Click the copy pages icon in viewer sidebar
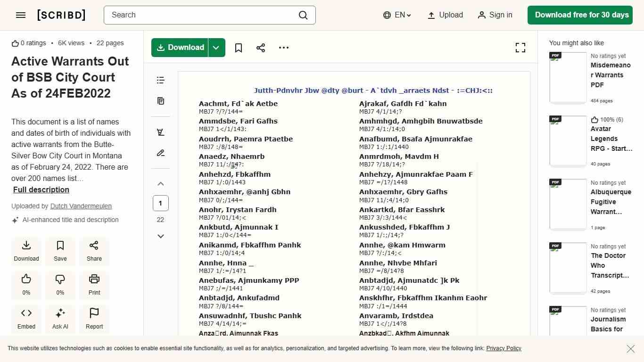Image resolution: width=644 pixels, height=362 pixels. pyautogui.click(x=160, y=101)
